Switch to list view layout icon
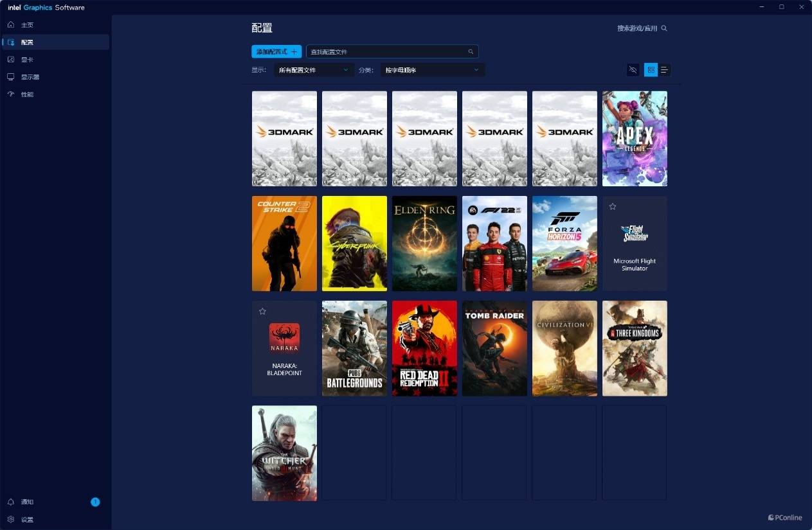 (x=664, y=70)
